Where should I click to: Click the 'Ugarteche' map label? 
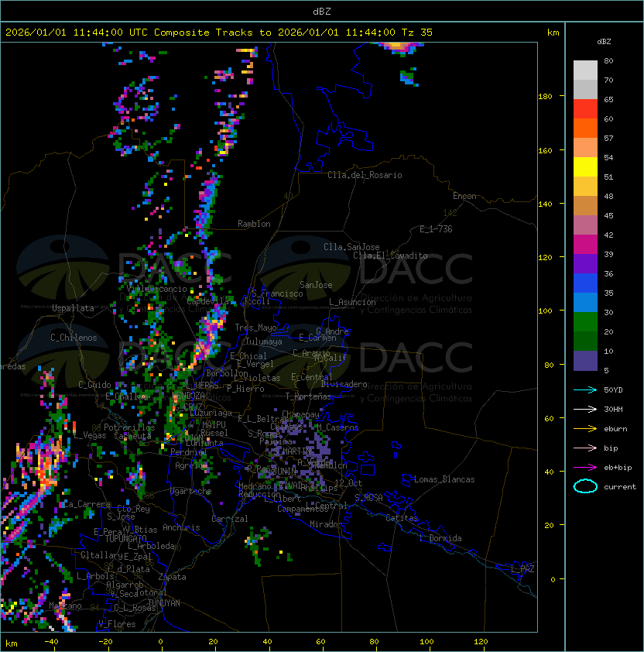(190, 492)
